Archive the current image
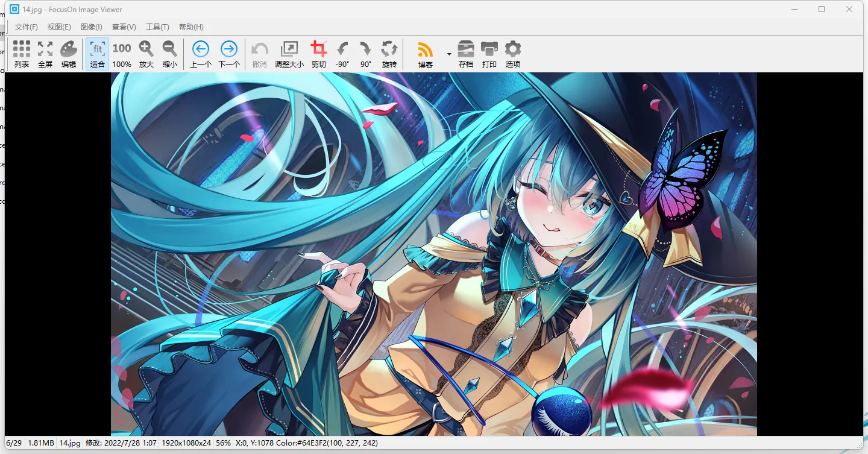868x454 pixels. point(465,53)
